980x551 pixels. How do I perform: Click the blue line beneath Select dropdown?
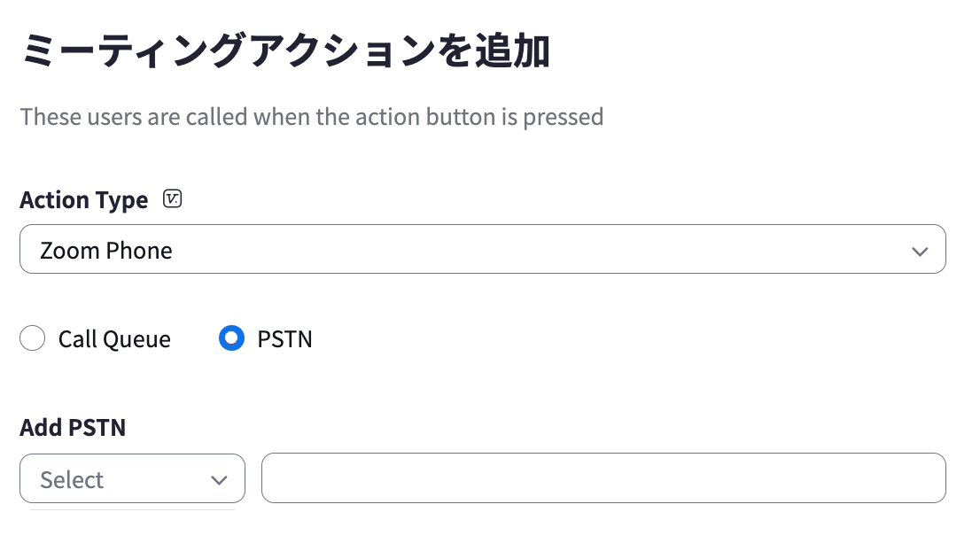click(x=133, y=509)
